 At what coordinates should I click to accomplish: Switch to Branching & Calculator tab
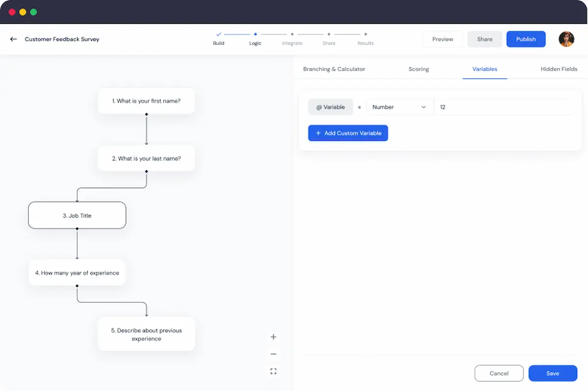click(x=334, y=69)
